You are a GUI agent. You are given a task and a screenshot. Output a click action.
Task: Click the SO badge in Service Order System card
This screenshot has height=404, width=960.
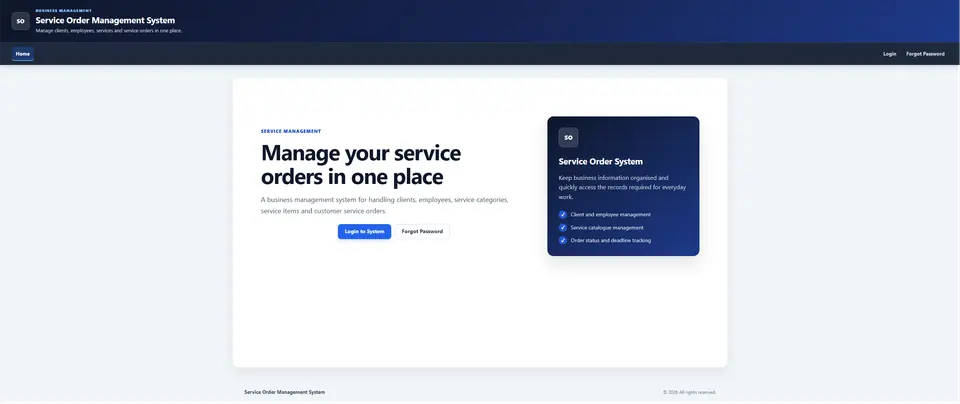568,138
